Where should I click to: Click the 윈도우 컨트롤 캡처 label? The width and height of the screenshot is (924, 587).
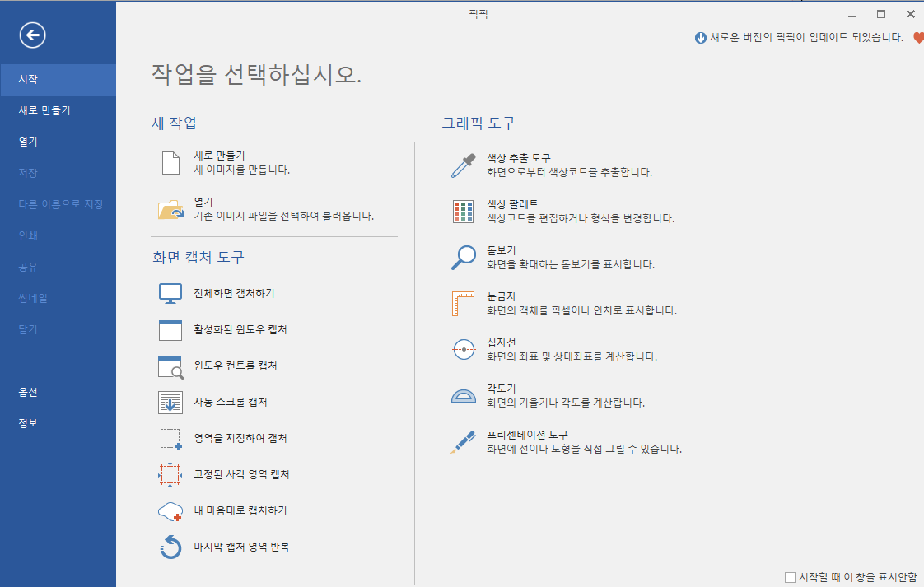pos(236,366)
